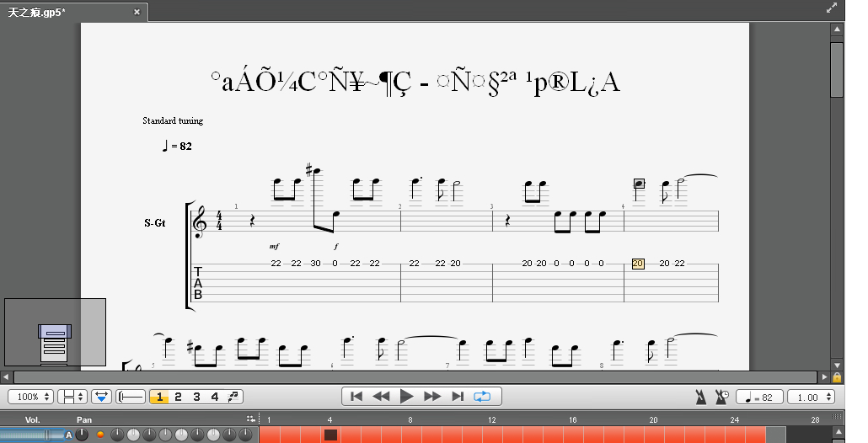The height and width of the screenshot is (443, 868).
Task: Click bar marker 20 in timeline ruler
Action: (653, 419)
